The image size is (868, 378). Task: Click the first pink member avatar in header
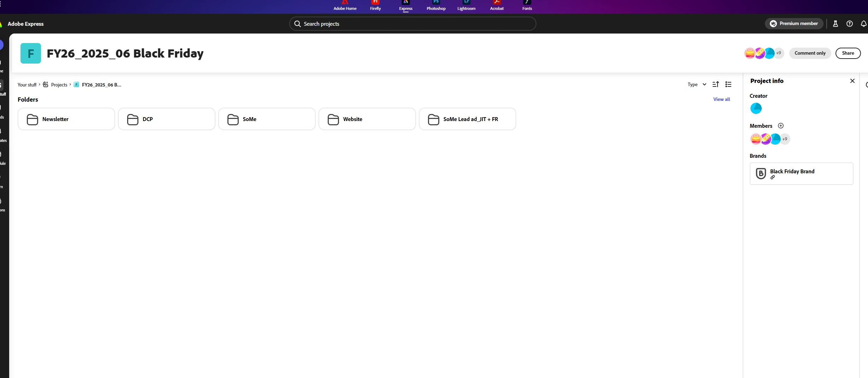[750, 53]
